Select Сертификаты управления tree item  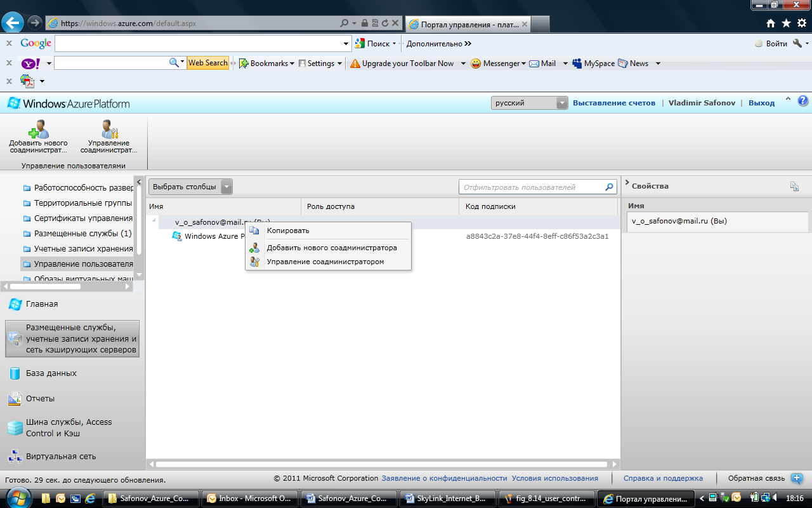click(x=83, y=218)
